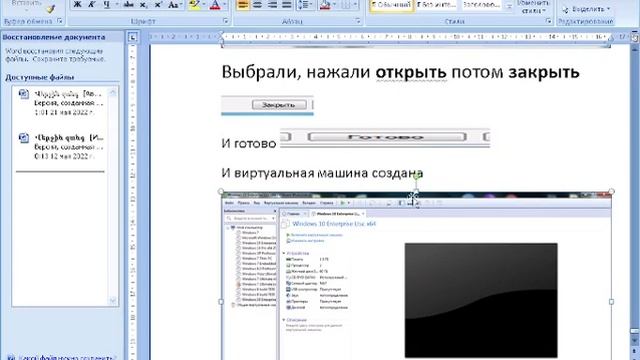The image size is (640, 360).
Task: Toggle strikethrough (abc) formatting
Action: [129, 4]
